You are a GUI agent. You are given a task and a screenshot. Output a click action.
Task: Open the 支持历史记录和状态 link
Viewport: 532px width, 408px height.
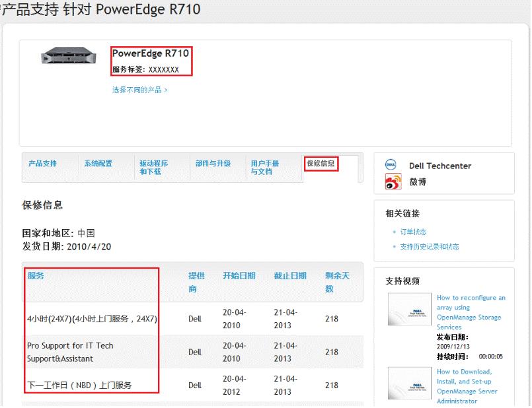tap(429, 247)
